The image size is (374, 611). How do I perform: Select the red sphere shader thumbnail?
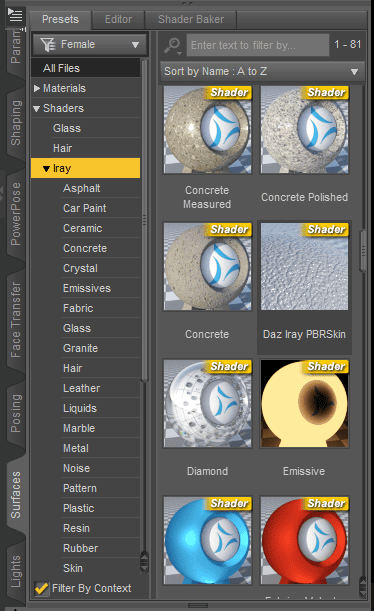pyautogui.click(x=305, y=540)
